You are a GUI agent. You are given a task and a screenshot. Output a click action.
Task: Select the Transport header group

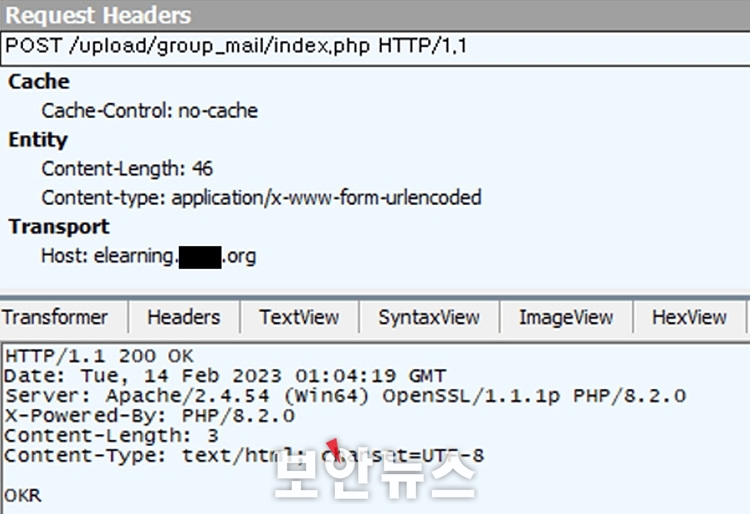59,227
